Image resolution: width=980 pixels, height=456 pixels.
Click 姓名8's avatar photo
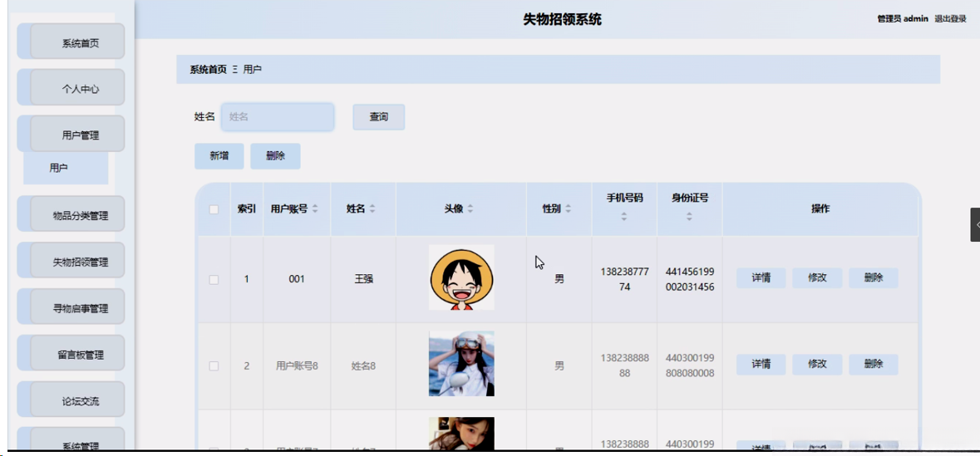coord(461,364)
